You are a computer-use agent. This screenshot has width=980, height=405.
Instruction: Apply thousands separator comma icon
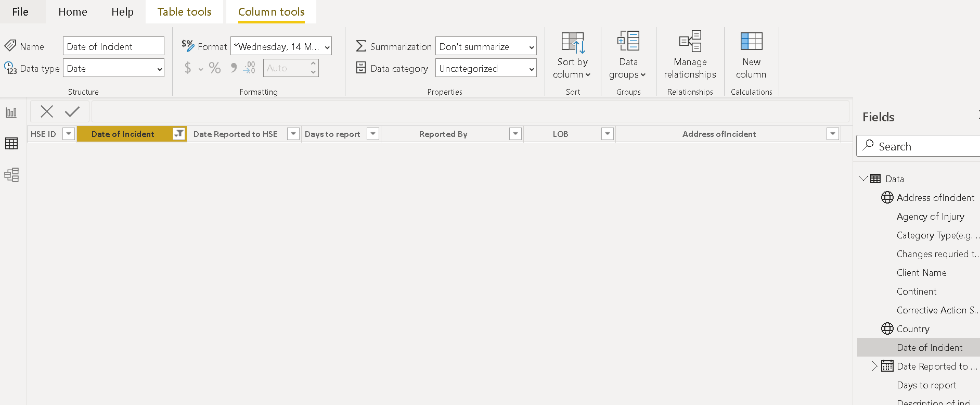(x=234, y=68)
